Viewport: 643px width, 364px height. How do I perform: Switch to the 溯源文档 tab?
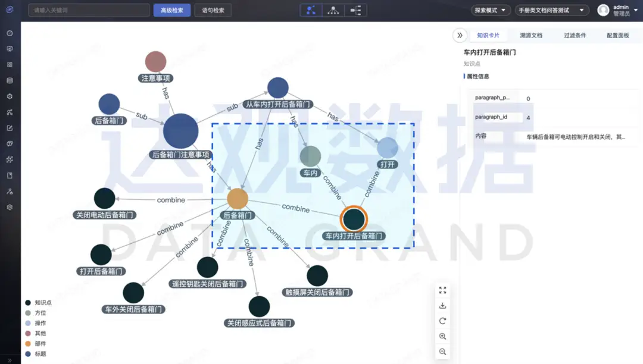531,36
